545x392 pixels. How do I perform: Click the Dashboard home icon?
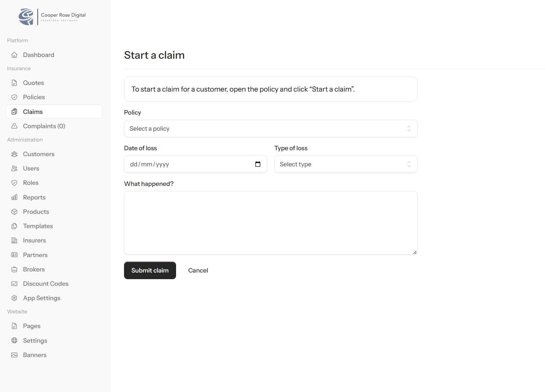[14, 55]
